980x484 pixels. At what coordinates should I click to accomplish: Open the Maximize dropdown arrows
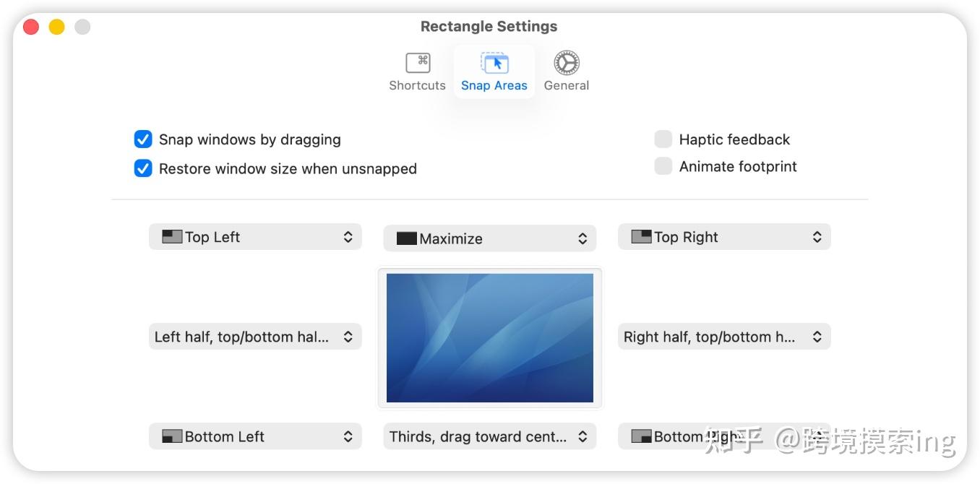[x=583, y=238]
